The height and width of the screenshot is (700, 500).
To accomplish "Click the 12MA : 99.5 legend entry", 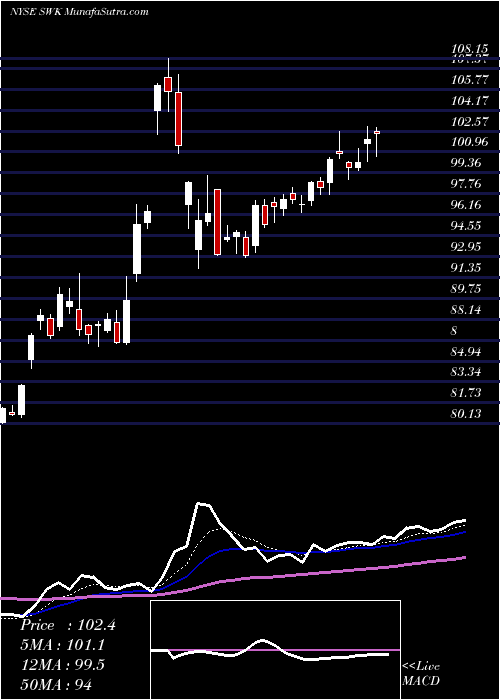I will (62, 665).
